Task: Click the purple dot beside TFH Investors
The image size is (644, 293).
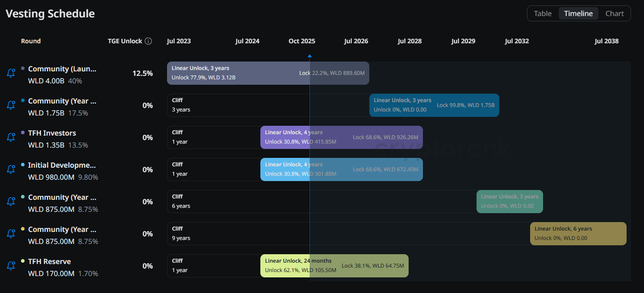Action: (x=23, y=132)
